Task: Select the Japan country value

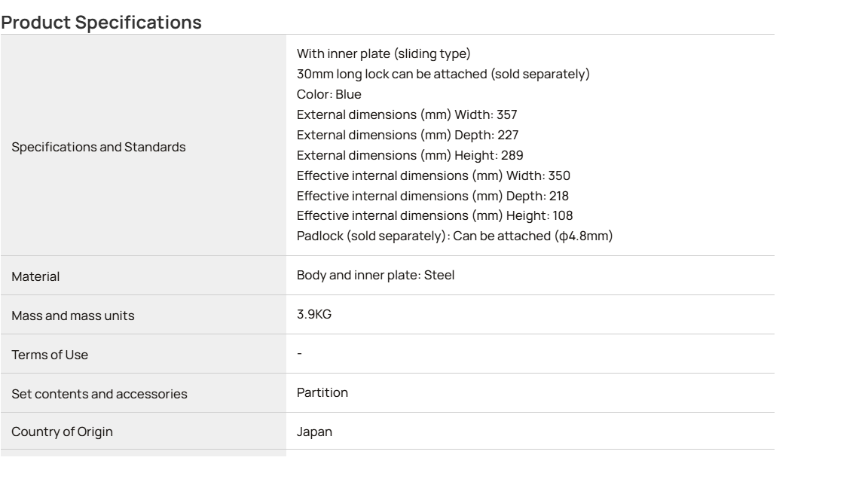Action: point(314,432)
